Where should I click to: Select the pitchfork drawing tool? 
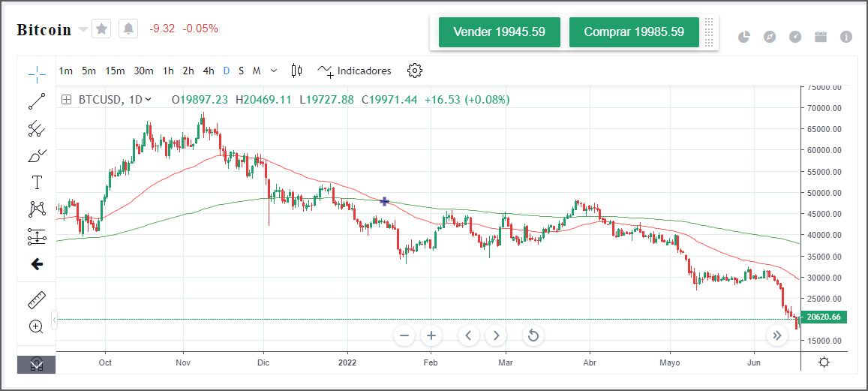(37, 128)
